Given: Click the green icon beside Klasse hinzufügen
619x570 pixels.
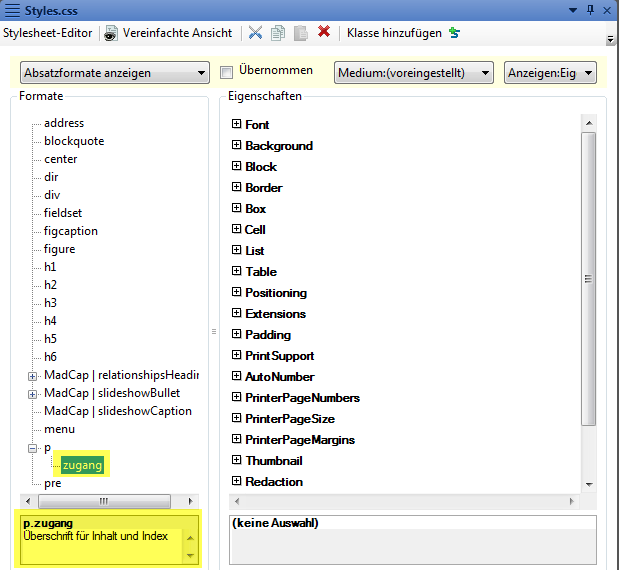Looking at the screenshot, I should pyautogui.click(x=454, y=33).
